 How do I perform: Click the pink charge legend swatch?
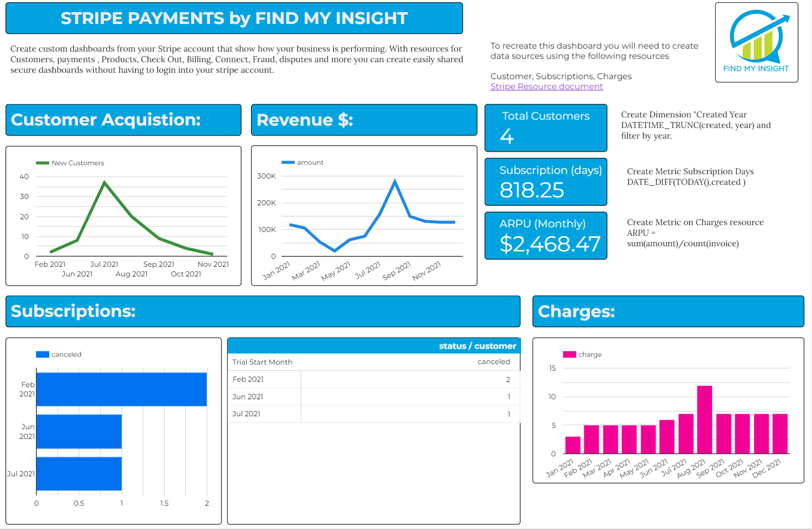(x=569, y=354)
